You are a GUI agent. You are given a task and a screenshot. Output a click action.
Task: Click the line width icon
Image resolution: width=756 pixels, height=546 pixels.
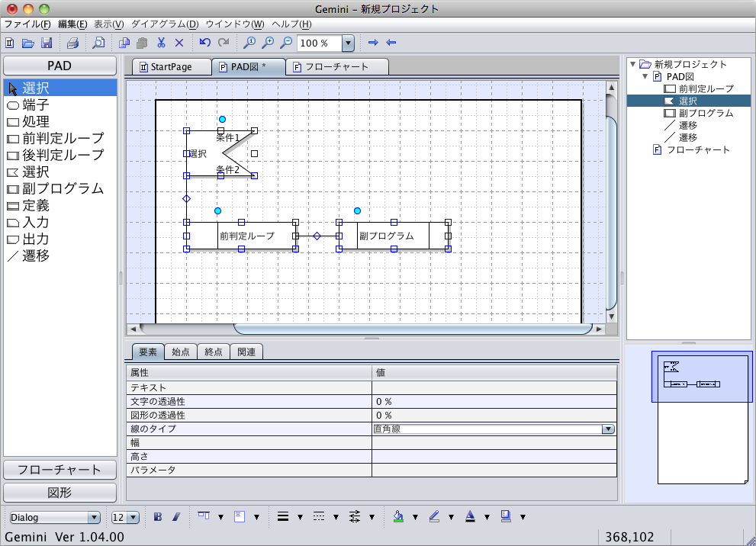point(283,516)
